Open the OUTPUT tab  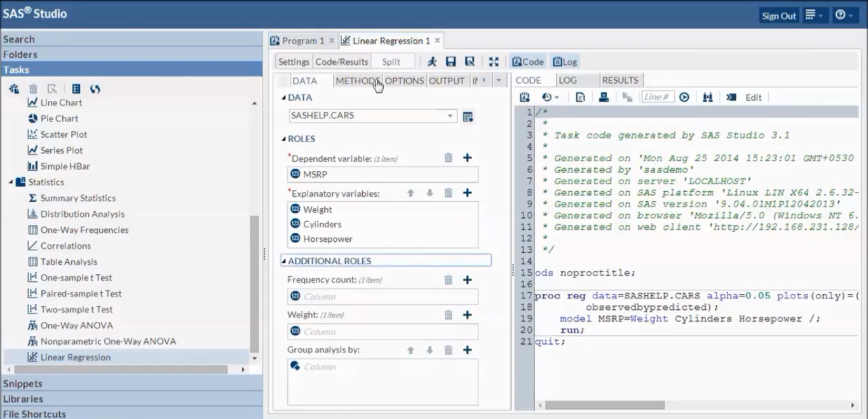coord(447,81)
